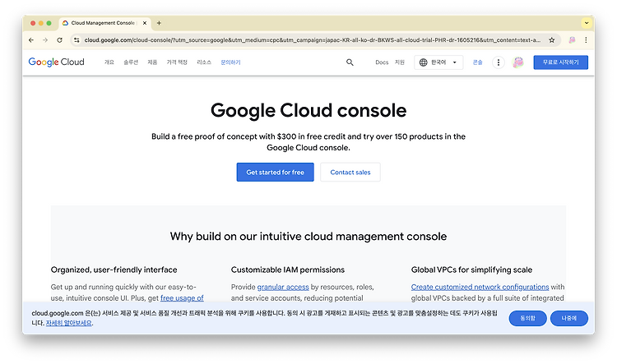Open the 리소스 menu item
Viewport: 617px width, 364px height.
pos(204,62)
